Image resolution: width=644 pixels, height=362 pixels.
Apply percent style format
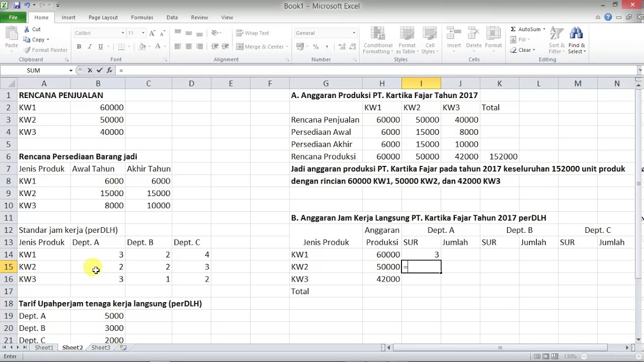coord(315,46)
